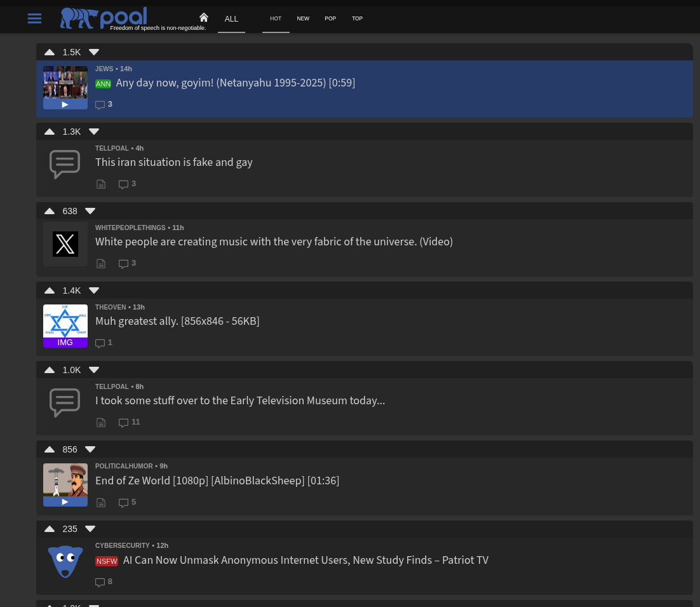Click the X logo thumbnail on the 638-point post
The image size is (700, 607).
coord(65,244)
